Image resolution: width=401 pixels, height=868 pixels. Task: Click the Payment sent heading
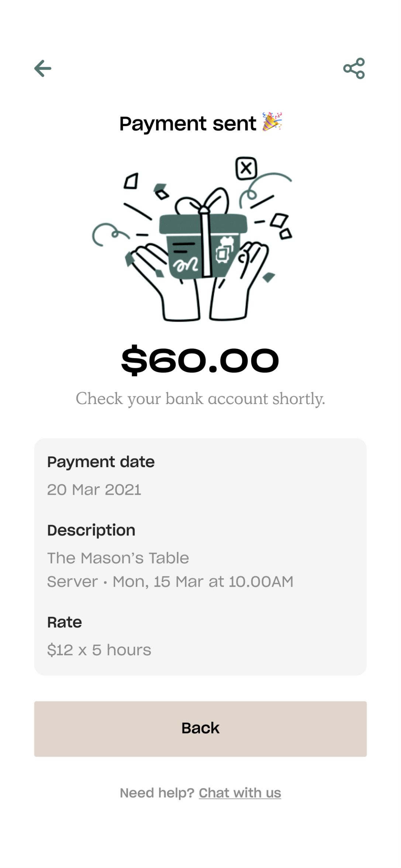click(x=187, y=124)
